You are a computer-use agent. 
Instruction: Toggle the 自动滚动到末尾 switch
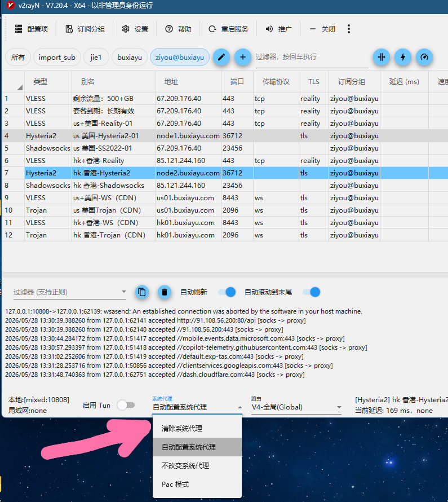pos(312,292)
